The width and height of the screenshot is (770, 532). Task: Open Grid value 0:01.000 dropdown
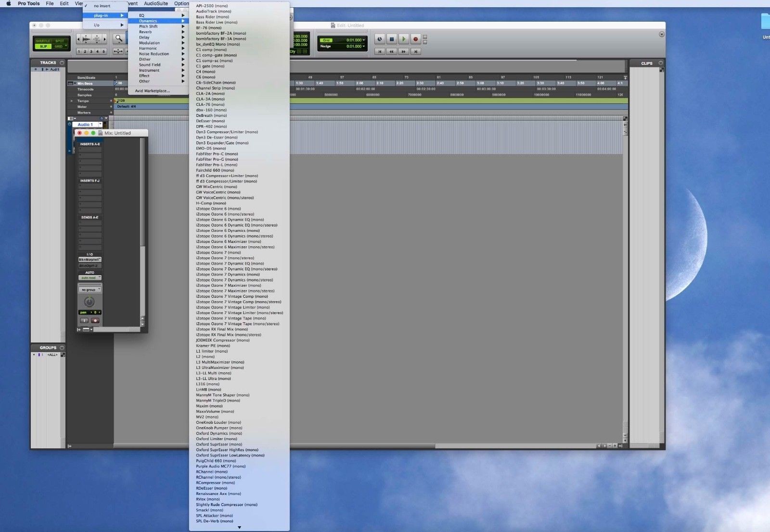click(356, 40)
